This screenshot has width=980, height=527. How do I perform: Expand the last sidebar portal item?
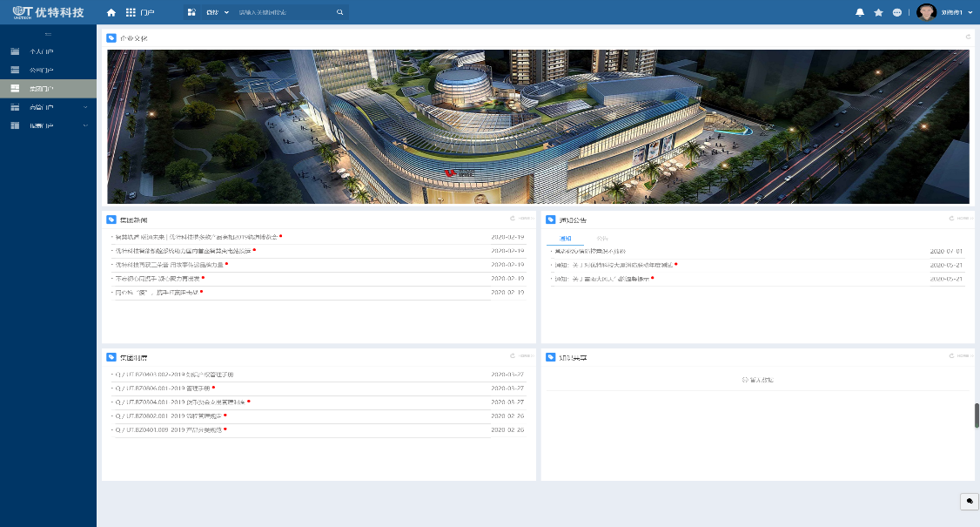pyautogui.click(x=48, y=125)
